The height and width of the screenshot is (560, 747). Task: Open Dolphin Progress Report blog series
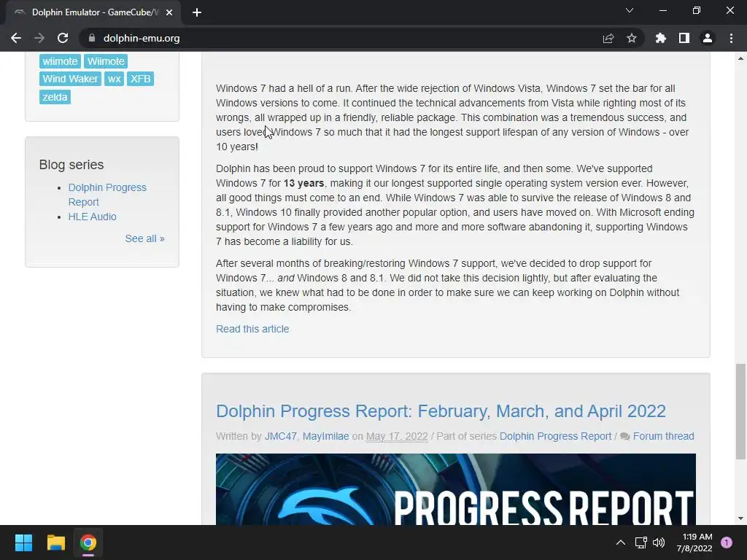(x=107, y=194)
